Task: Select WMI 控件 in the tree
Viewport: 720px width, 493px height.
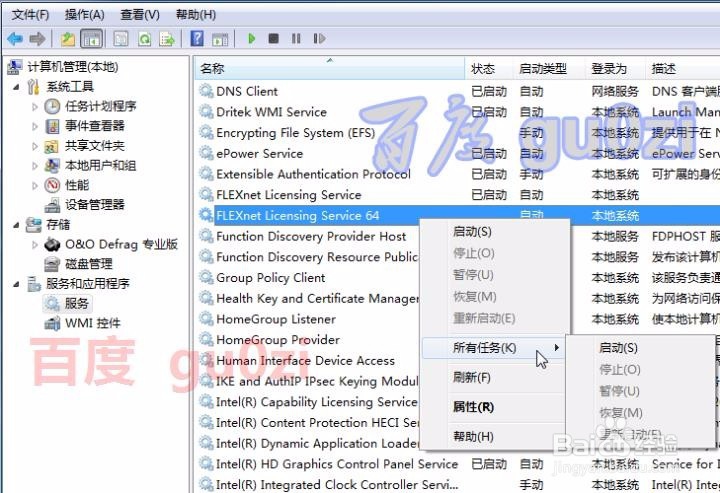Action: 93,323
